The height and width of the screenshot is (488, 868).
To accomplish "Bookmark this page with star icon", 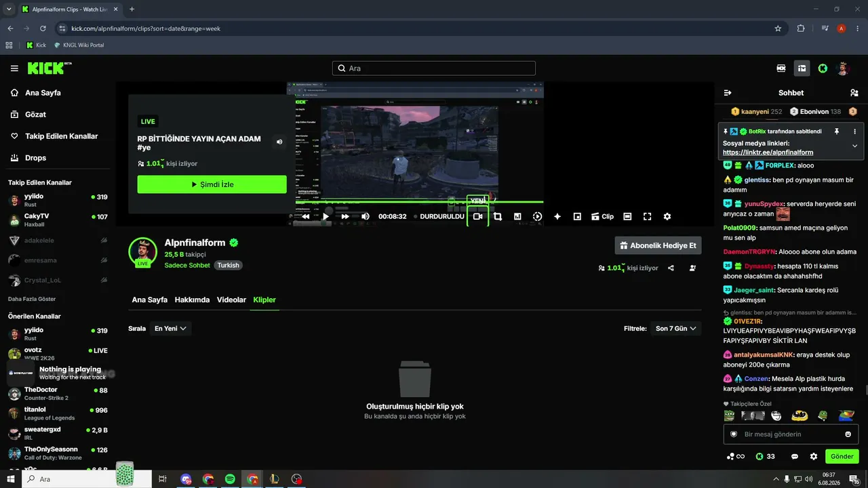I will point(778,28).
